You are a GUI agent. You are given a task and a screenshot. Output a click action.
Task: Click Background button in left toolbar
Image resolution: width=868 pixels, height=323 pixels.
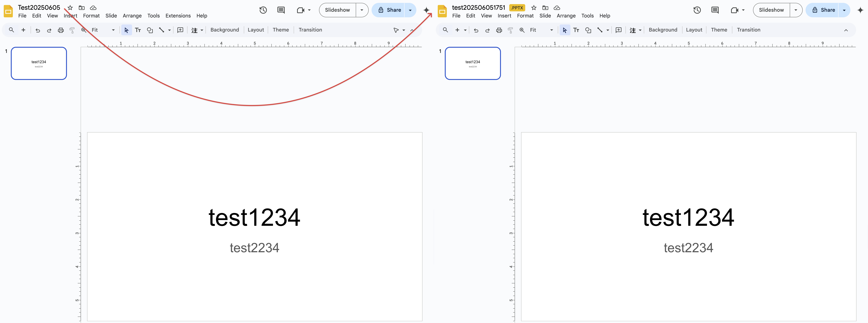tap(225, 30)
